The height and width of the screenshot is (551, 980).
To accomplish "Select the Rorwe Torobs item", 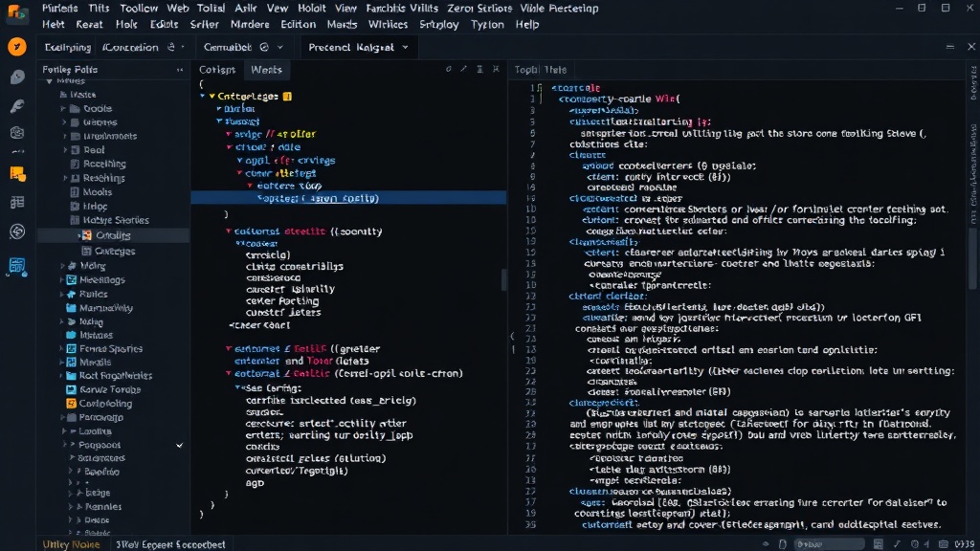I will (x=110, y=389).
